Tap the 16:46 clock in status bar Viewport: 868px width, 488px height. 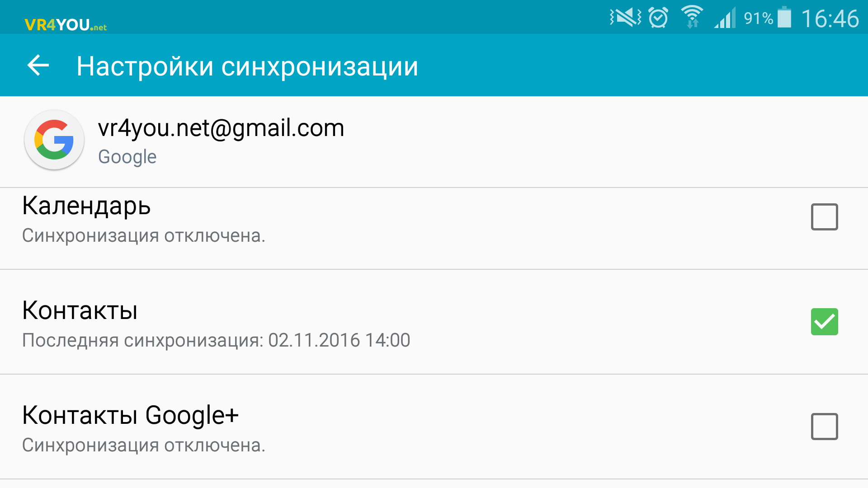tap(830, 19)
